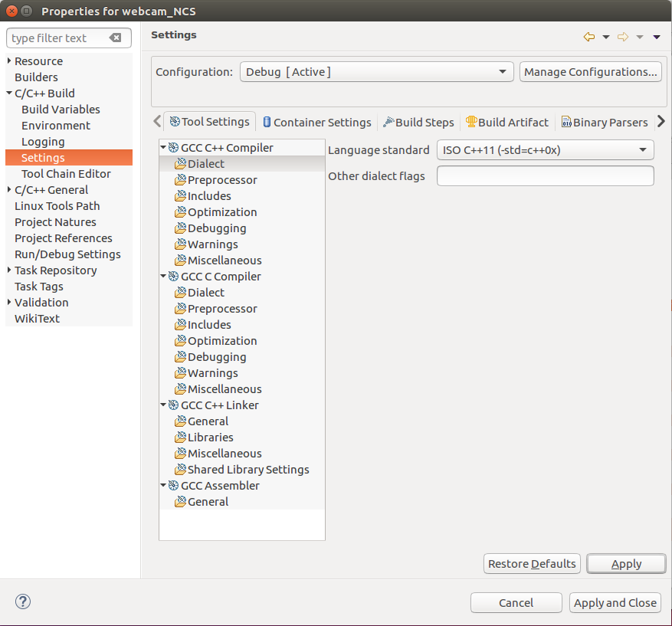Select Tool Chain Editor in sidebar
Image resolution: width=672 pixels, height=626 pixels.
coord(66,173)
